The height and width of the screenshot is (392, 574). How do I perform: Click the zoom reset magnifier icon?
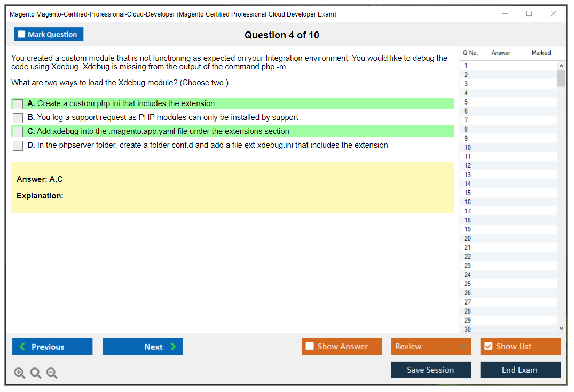coord(36,373)
